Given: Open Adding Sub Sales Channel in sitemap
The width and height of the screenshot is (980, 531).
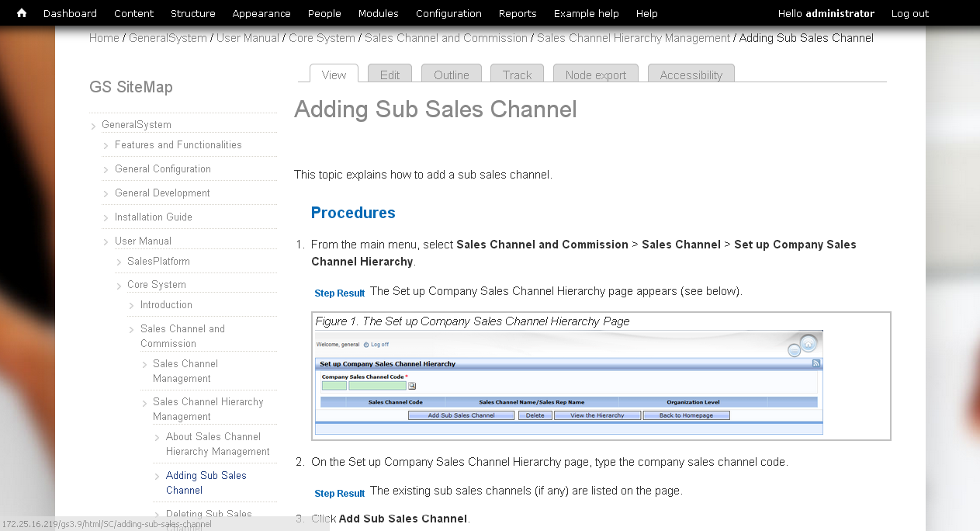Looking at the screenshot, I should [206, 483].
